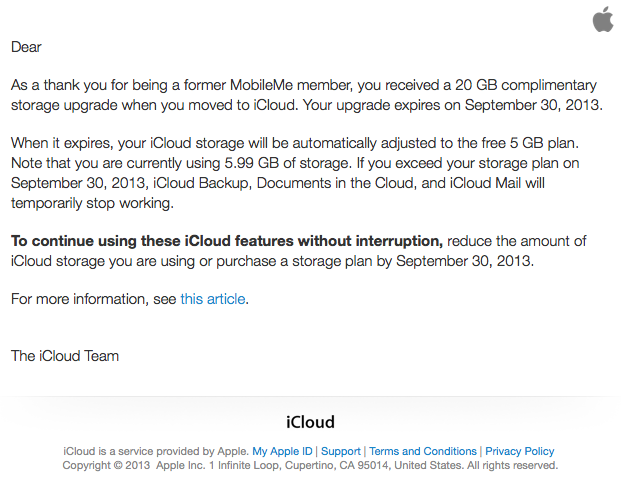The width and height of the screenshot is (621, 502).
Task: Click the bold 'To continue using' sentence
Action: 226,241
